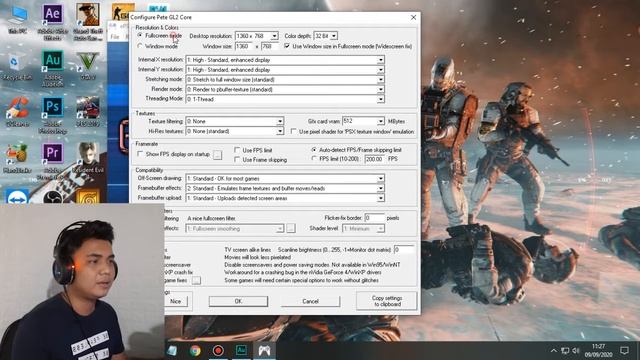Click the Chrome icon in the taskbar
This screenshot has width=640, height=360.
[x=195, y=350]
